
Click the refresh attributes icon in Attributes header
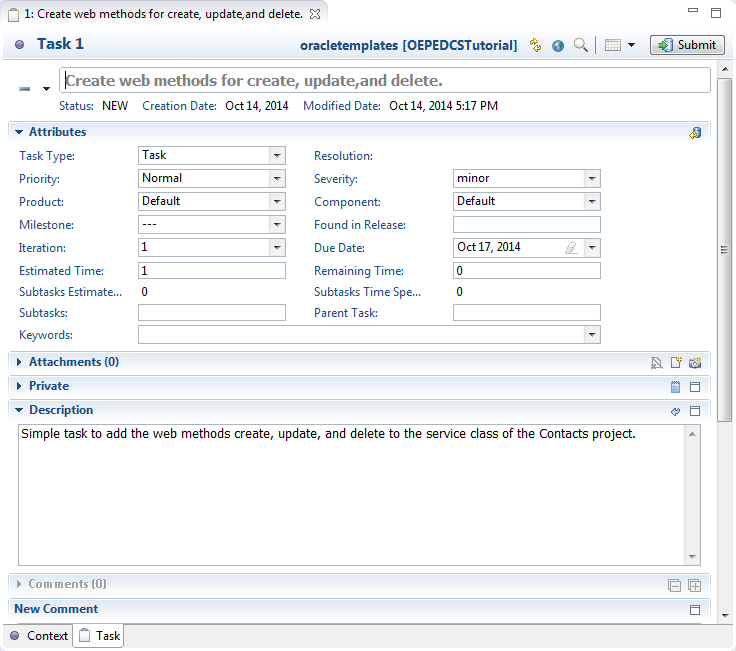[695, 133]
